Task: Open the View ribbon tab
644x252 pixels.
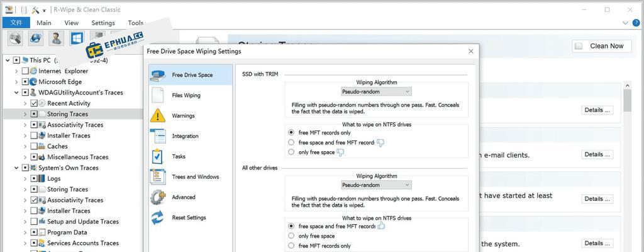Action: (72, 23)
